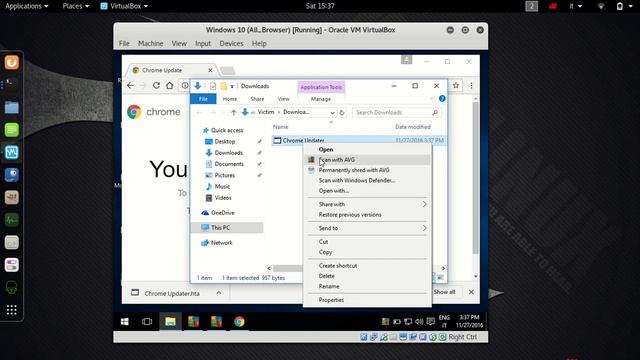The height and width of the screenshot is (360, 640).
Task: Sort files by Name column header
Action: click(x=280, y=127)
